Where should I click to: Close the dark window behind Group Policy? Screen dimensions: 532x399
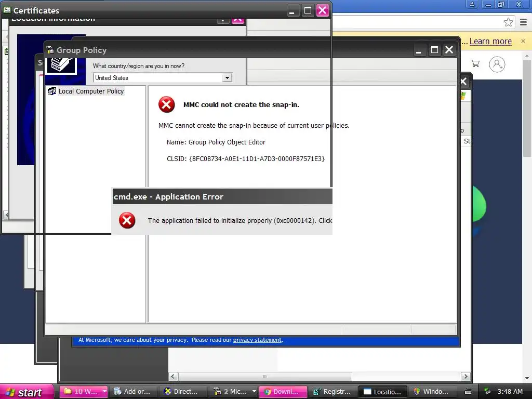pyautogui.click(x=463, y=82)
